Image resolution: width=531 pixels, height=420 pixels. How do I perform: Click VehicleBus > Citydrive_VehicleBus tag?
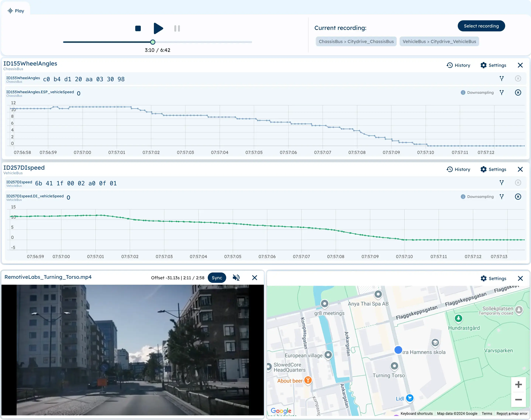(x=439, y=42)
